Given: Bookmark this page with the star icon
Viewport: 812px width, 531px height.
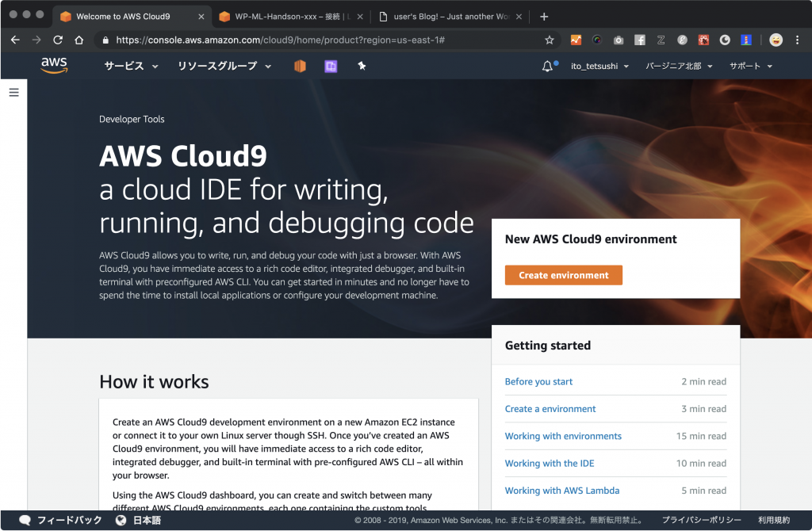Looking at the screenshot, I should pyautogui.click(x=550, y=40).
